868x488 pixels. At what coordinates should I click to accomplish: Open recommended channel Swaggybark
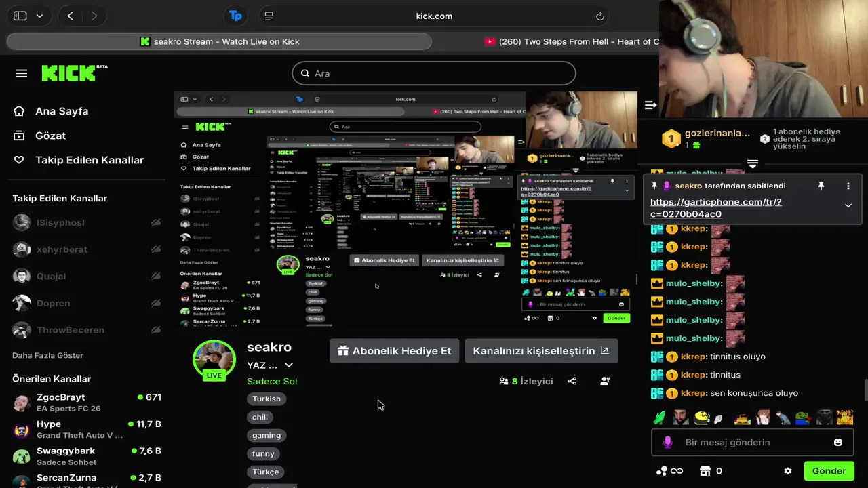click(87, 456)
